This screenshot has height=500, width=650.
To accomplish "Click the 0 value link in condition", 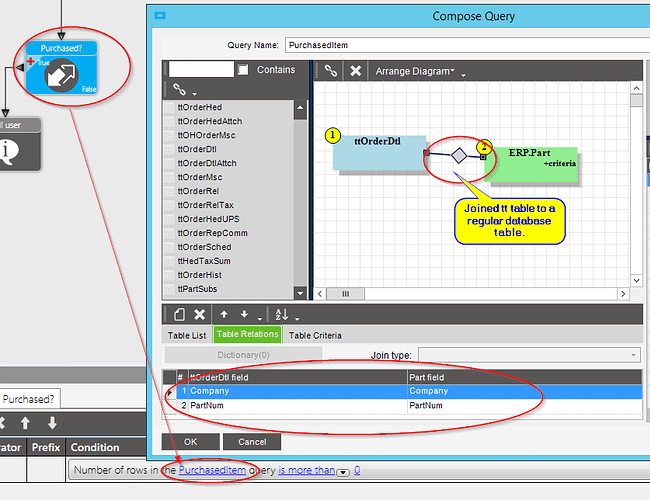I will (x=357, y=470).
